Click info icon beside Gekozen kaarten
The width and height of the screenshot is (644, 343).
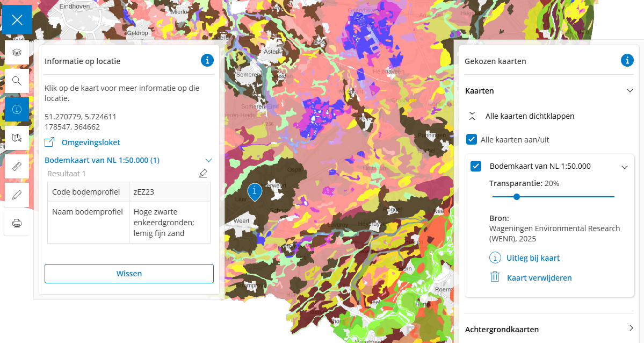(x=627, y=60)
